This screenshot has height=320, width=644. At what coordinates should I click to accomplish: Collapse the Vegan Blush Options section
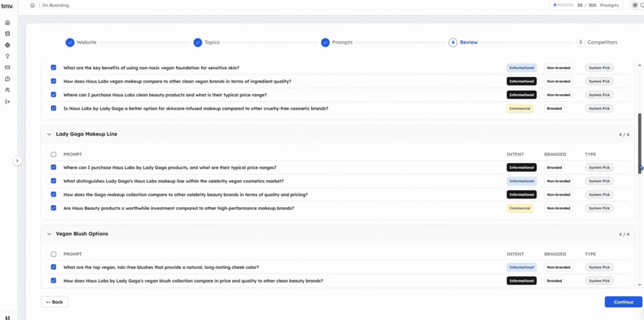point(49,234)
